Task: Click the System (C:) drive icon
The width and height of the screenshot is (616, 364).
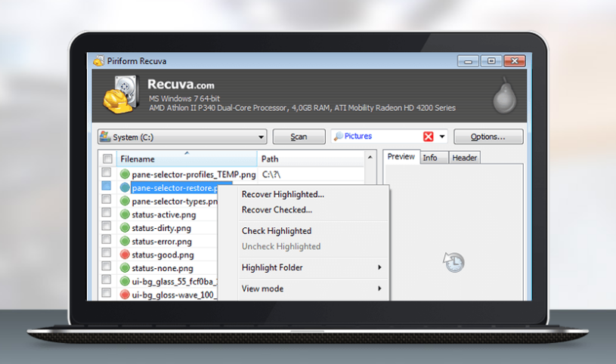Action: click(x=105, y=136)
